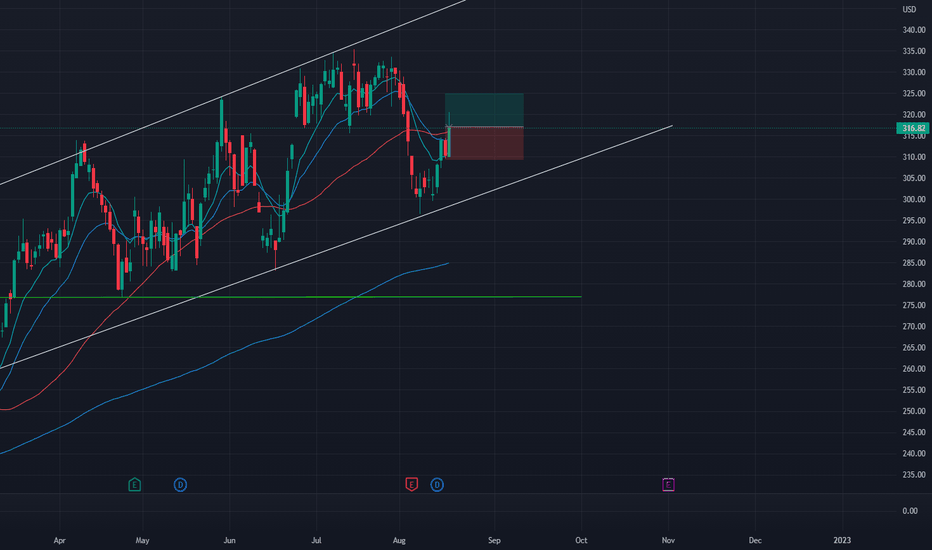Screen dimensions: 932x550
Task: Click the 270.00 price axis label
Action: [x=914, y=326]
